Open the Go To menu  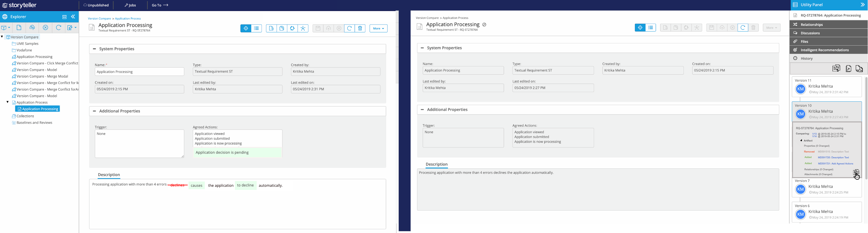click(x=160, y=5)
